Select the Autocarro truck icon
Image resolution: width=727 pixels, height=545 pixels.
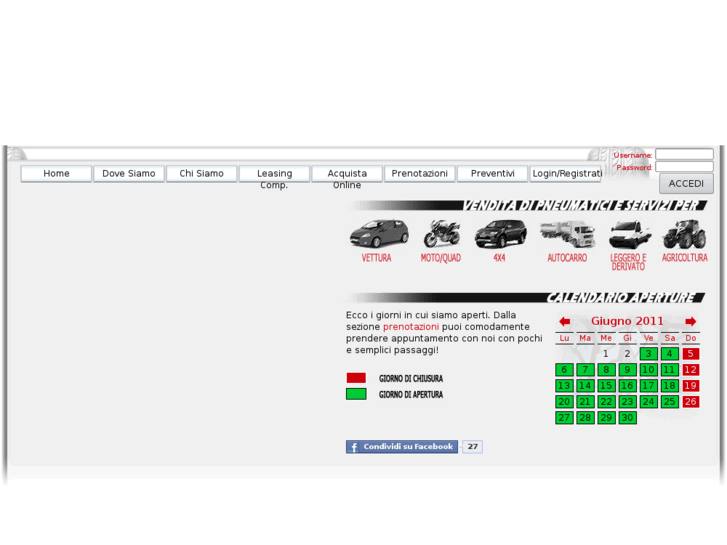click(568, 234)
